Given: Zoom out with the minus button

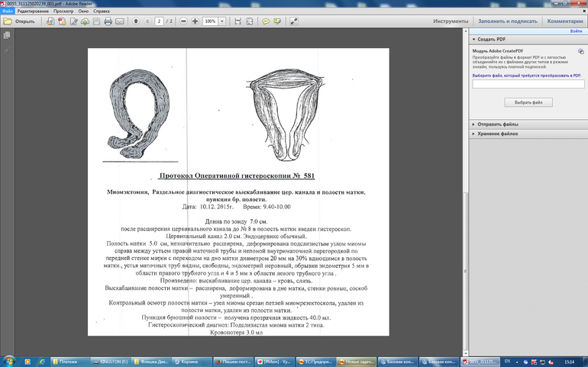Looking at the screenshot, I should 183,21.
